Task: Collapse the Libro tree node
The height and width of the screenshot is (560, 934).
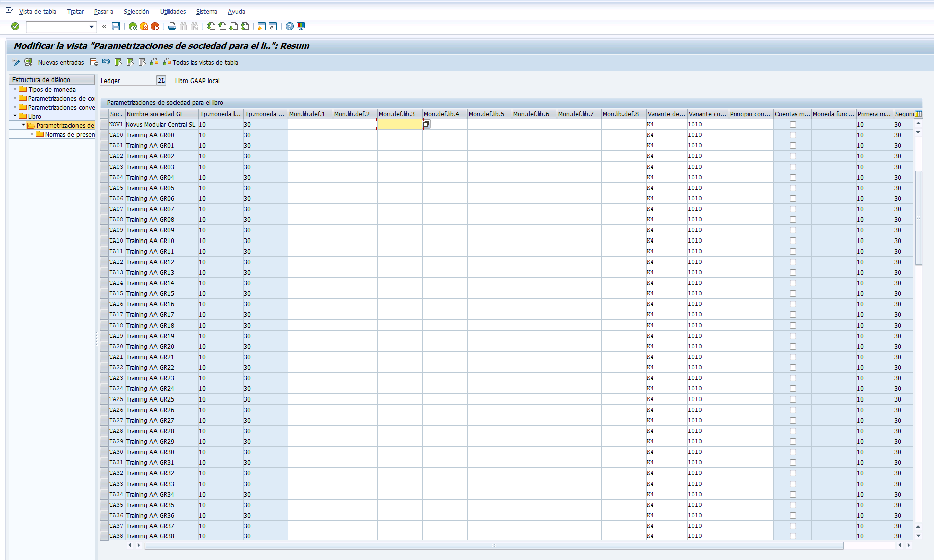Action: pyautogui.click(x=15, y=116)
